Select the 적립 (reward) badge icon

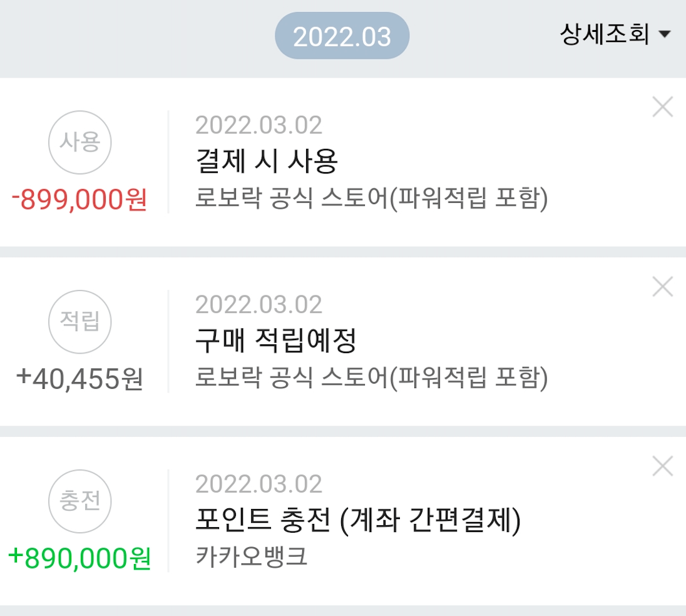pyautogui.click(x=79, y=322)
